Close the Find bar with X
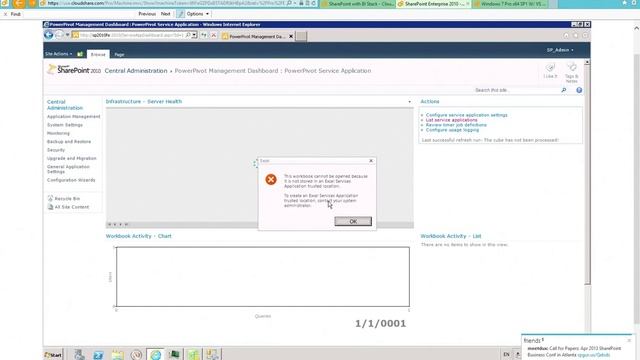This screenshot has height=360, width=640. pos(5,14)
